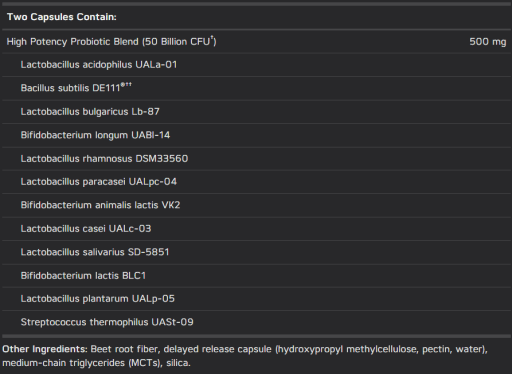
Task: Click the double-dagger footnote after DE111
Action: pyautogui.click(x=129, y=84)
